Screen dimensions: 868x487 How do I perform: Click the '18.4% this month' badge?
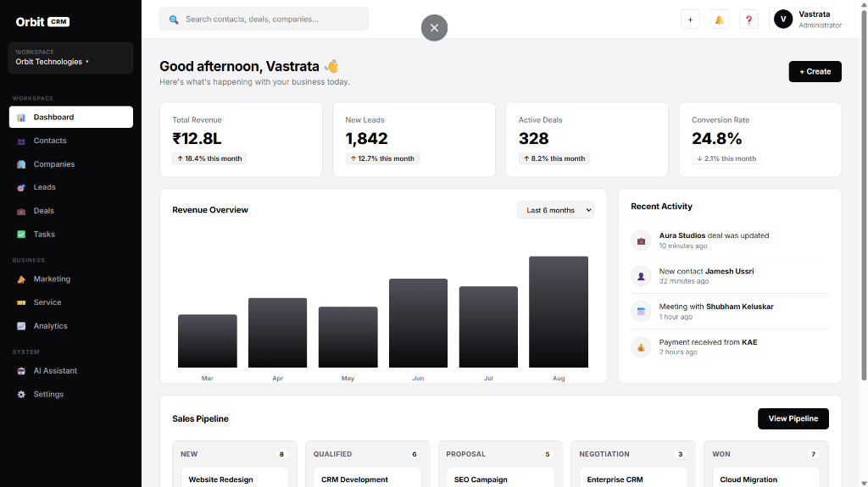click(x=209, y=158)
